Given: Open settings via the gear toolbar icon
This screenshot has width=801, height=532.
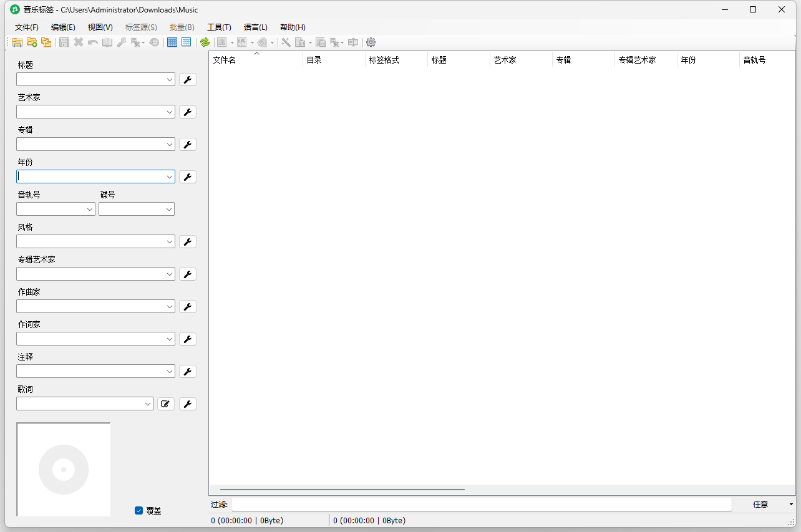Looking at the screenshot, I should click(x=371, y=42).
